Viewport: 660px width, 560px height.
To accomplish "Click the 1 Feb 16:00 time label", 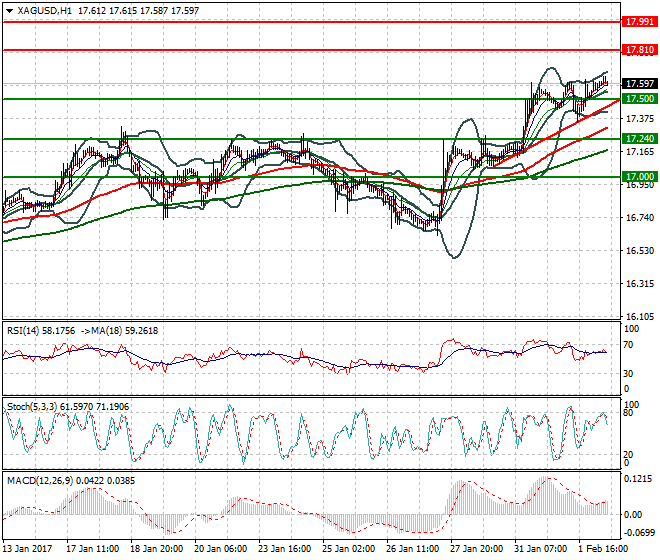I will pyautogui.click(x=603, y=549).
